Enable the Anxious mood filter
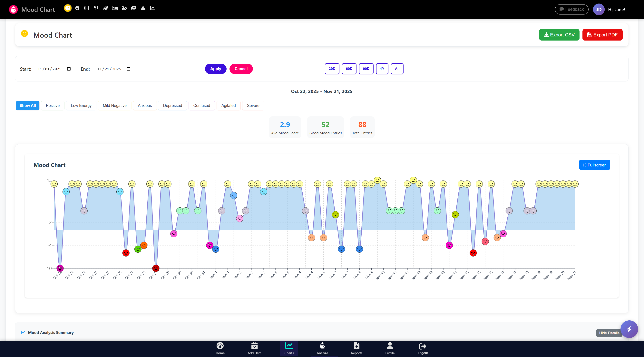This screenshot has height=357, width=644. (144, 105)
